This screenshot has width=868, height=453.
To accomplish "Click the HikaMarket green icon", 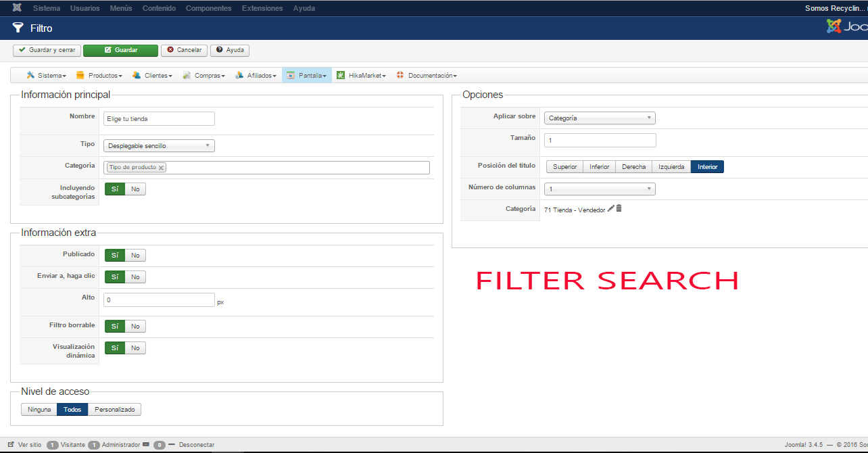I will click(x=341, y=75).
